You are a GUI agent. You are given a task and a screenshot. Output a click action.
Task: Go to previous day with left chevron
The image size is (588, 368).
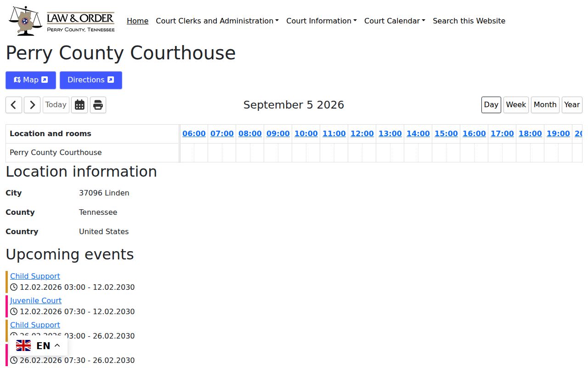[14, 105]
